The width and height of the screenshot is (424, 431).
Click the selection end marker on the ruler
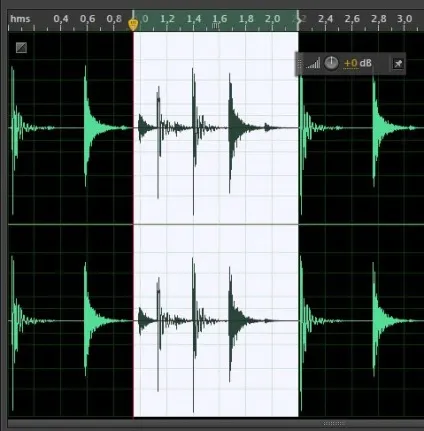pos(299,20)
